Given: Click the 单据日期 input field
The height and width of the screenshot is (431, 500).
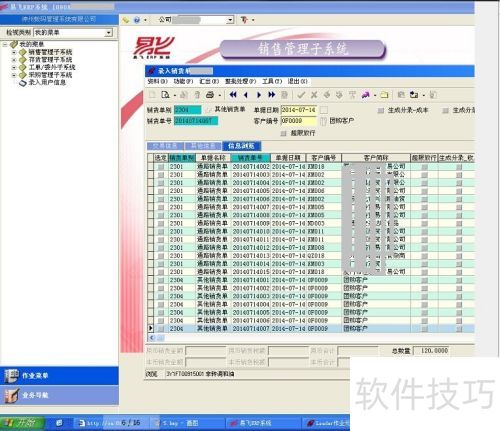Looking at the screenshot, I should pyautogui.click(x=298, y=110).
